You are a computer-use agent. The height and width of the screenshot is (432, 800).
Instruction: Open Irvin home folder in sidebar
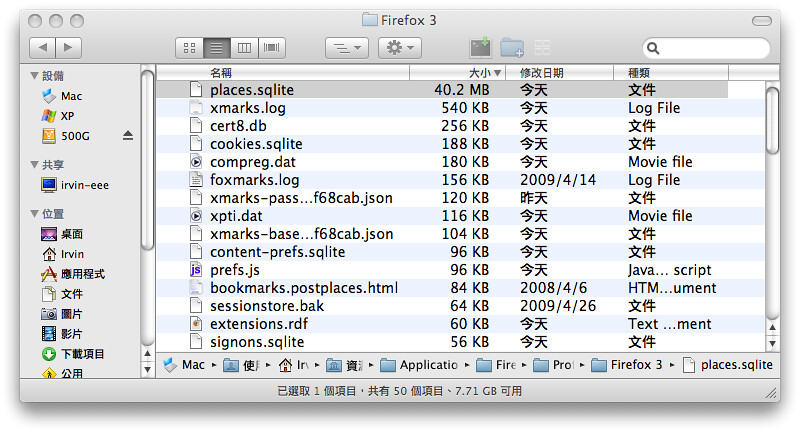click(x=63, y=253)
